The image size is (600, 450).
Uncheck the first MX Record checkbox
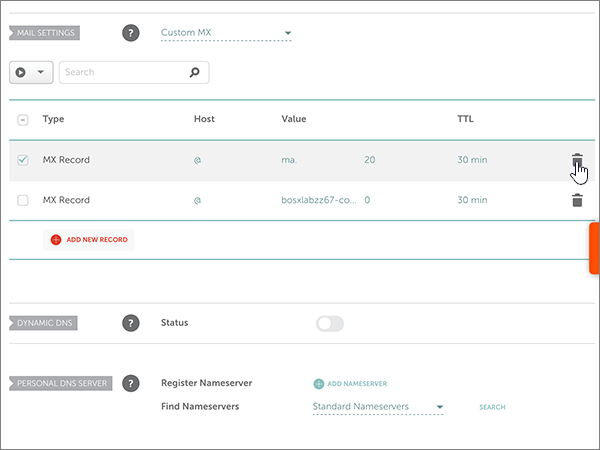[23, 160]
